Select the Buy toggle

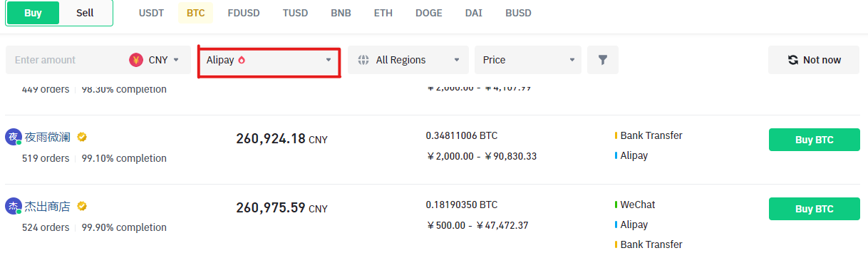[33, 13]
